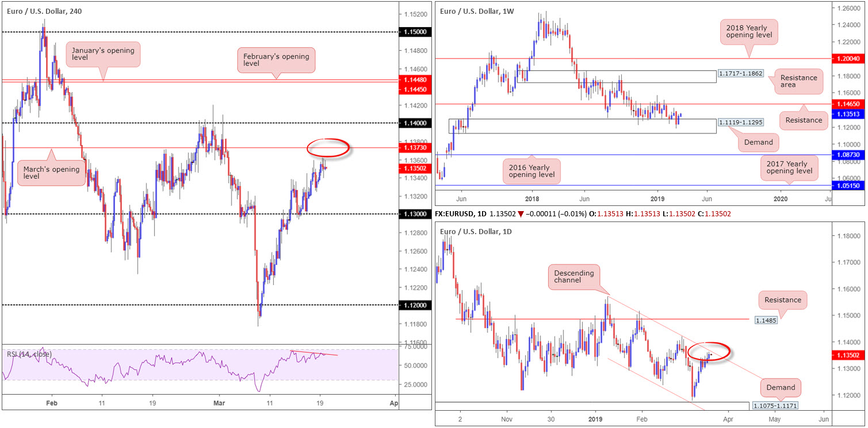Click the blue 1.05150 price tag

[849, 186]
